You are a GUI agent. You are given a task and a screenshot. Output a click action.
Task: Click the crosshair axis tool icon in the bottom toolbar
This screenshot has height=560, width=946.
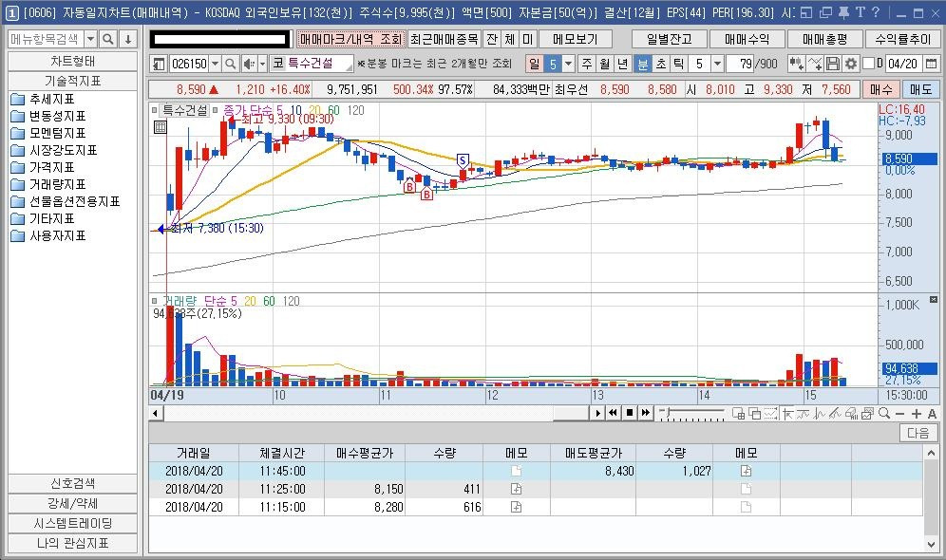tap(787, 414)
